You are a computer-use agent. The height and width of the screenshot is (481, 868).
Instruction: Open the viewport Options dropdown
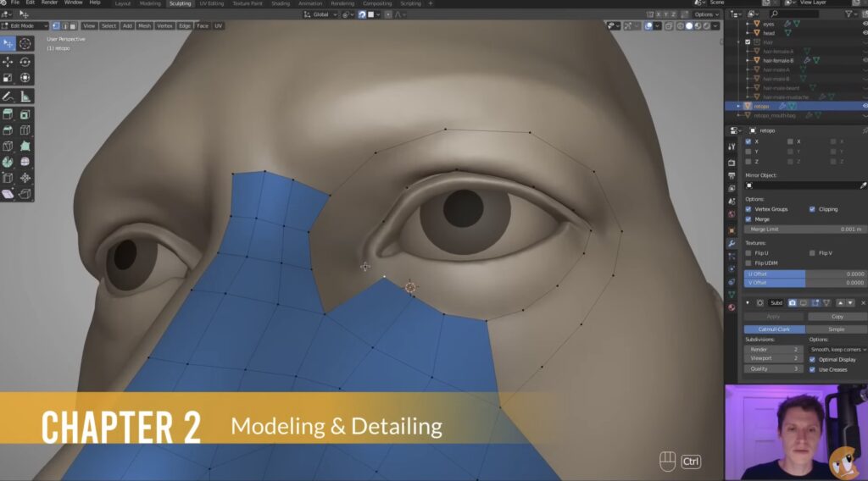(x=706, y=15)
